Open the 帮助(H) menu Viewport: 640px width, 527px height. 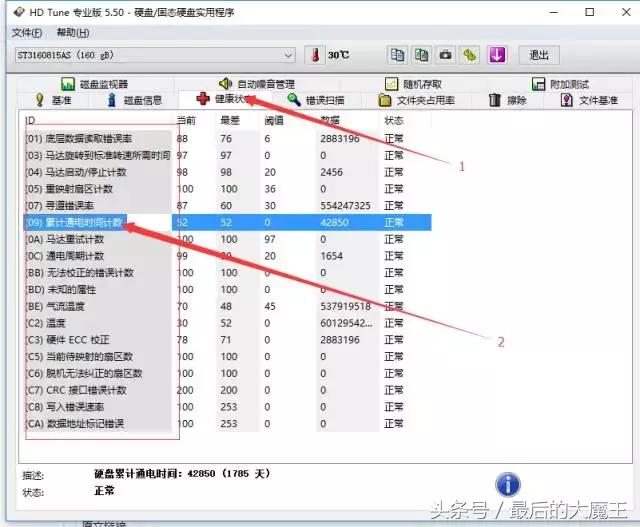(x=73, y=33)
